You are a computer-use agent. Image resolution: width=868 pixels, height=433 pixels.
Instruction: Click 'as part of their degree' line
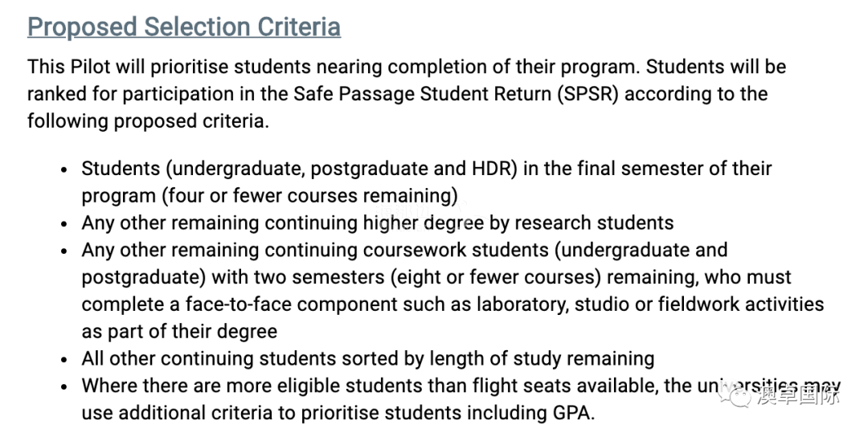click(x=179, y=331)
